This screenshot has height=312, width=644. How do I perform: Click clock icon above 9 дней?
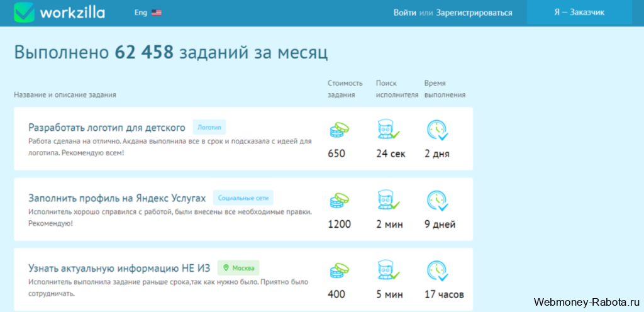[x=437, y=200]
